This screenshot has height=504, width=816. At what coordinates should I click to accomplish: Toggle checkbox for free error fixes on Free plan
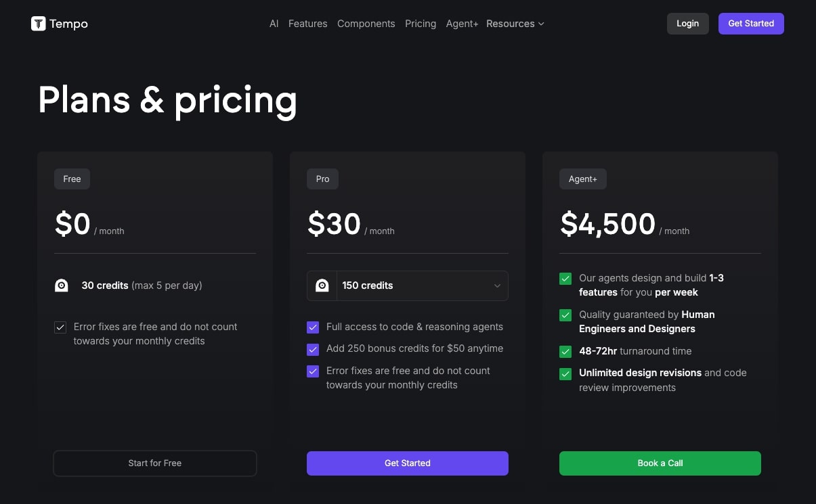click(60, 327)
